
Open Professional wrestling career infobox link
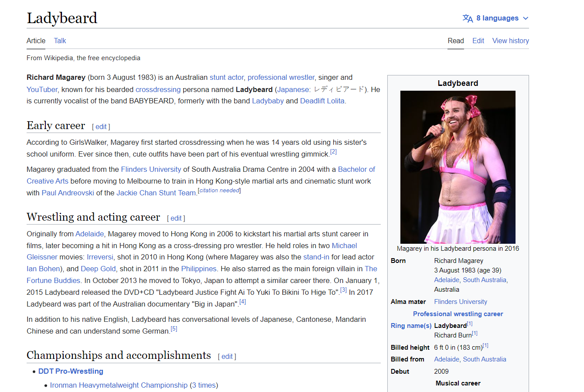[x=458, y=314]
